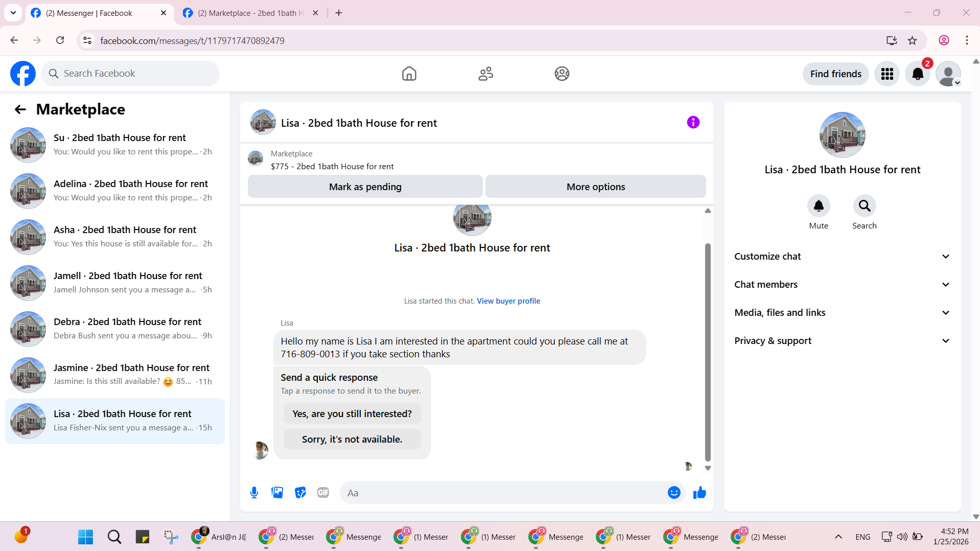Show hidden system tray icons
The height and width of the screenshot is (551, 980).
pos(838,537)
